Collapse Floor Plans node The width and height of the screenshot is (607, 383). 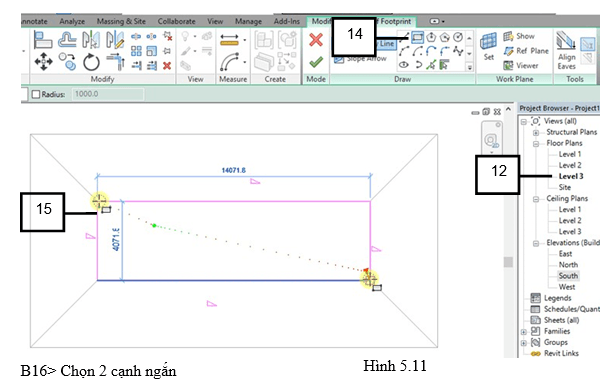pyautogui.click(x=536, y=144)
